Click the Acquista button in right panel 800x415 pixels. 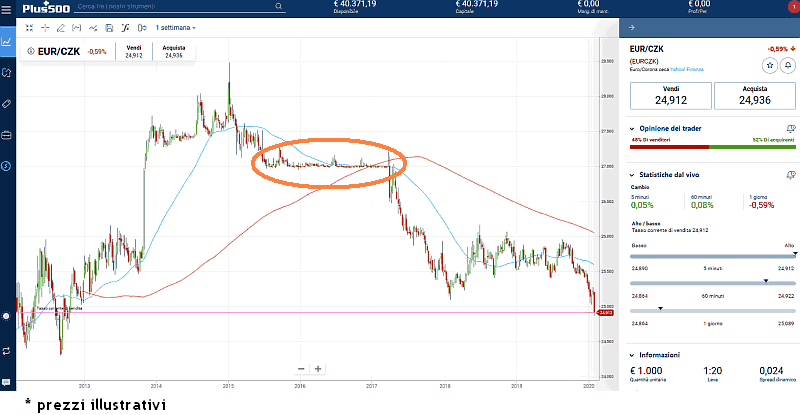(755, 96)
